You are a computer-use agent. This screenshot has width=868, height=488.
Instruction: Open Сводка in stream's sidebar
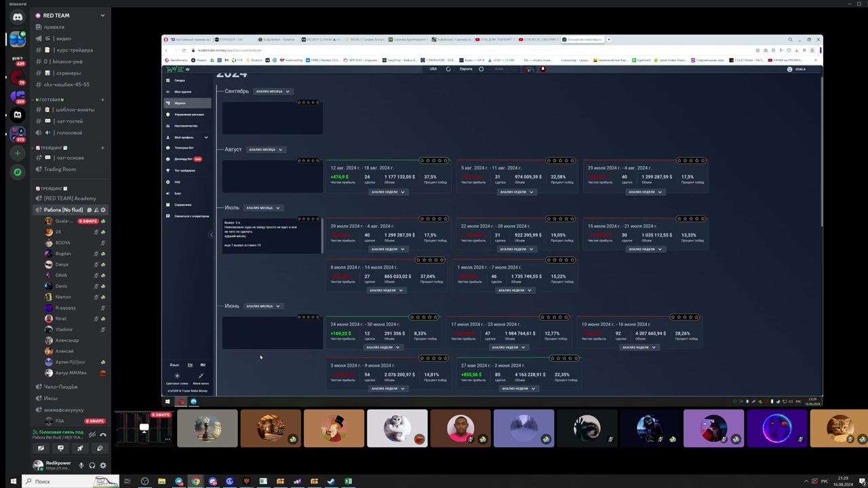pyautogui.click(x=180, y=80)
